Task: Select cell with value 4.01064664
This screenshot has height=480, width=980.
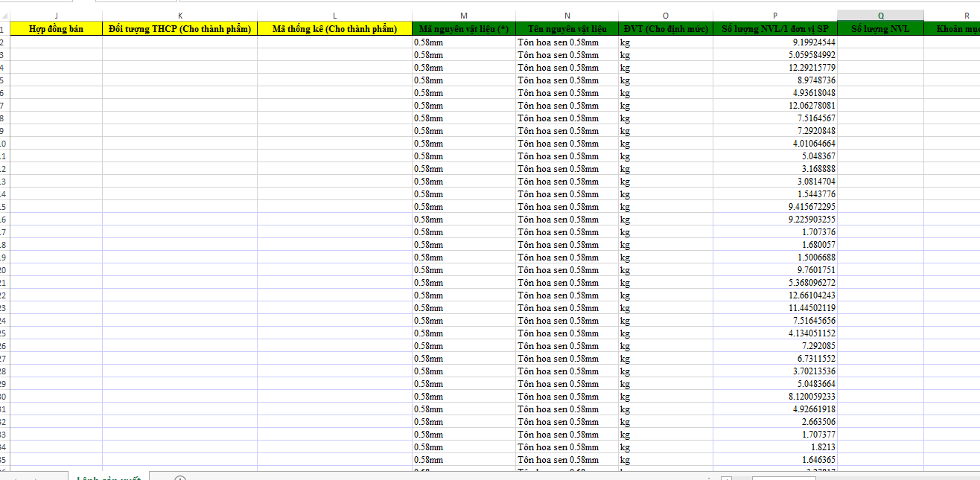Action: click(775, 144)
